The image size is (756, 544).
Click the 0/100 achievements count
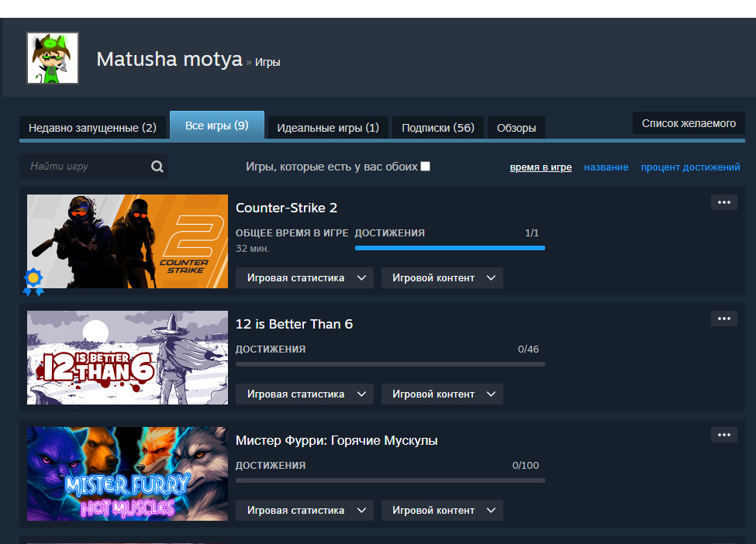526,466
